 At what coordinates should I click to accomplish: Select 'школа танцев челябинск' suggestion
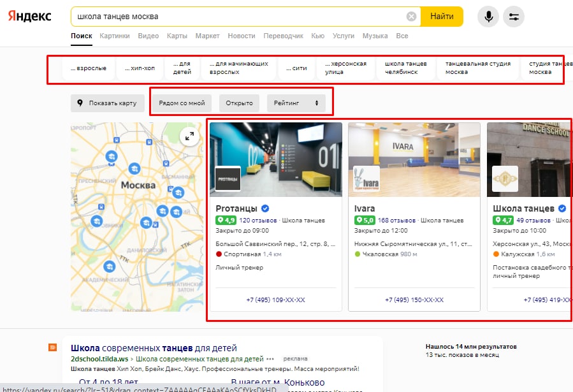click(405, 68)
